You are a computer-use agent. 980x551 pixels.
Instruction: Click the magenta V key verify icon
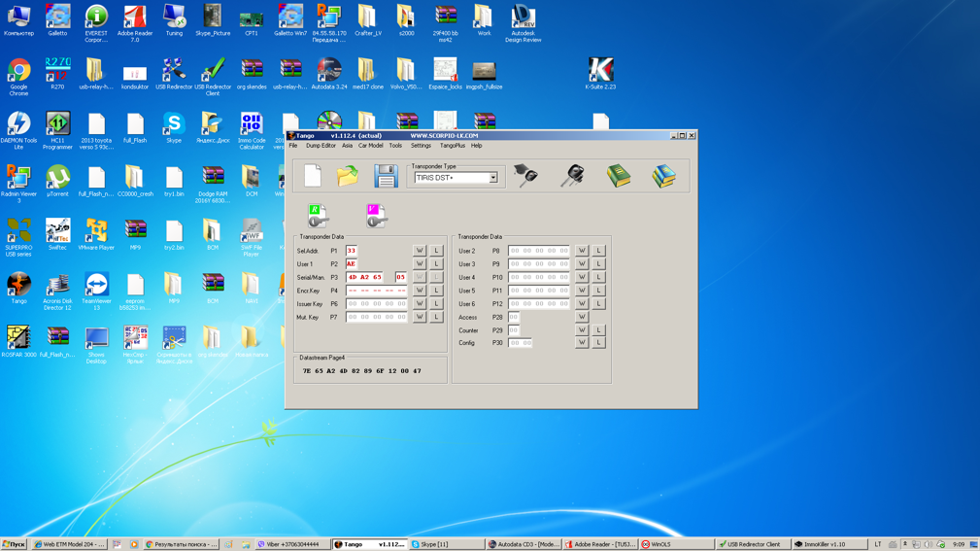point(376,216)
